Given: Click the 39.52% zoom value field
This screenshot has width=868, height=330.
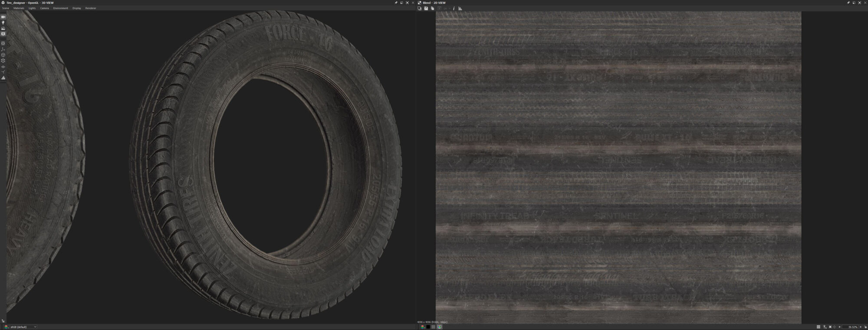Looking at the screenshot, I should tap(850, 327).
